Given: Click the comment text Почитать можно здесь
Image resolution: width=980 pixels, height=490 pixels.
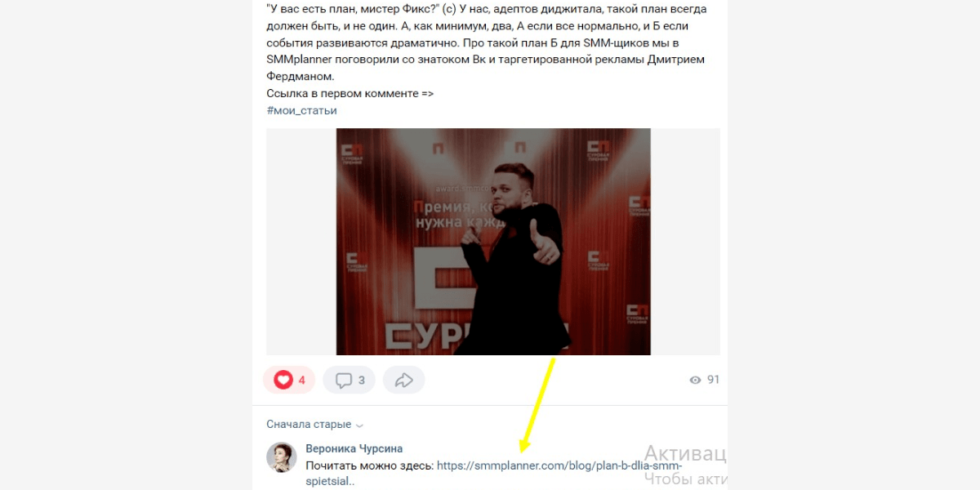Looking at the screenshot, I should 369,466.
